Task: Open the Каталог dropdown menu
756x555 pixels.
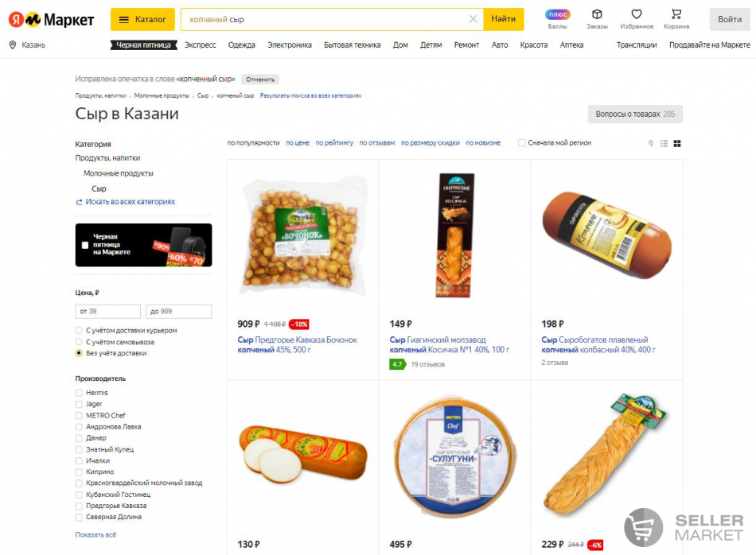Action: tap(142, 19)
